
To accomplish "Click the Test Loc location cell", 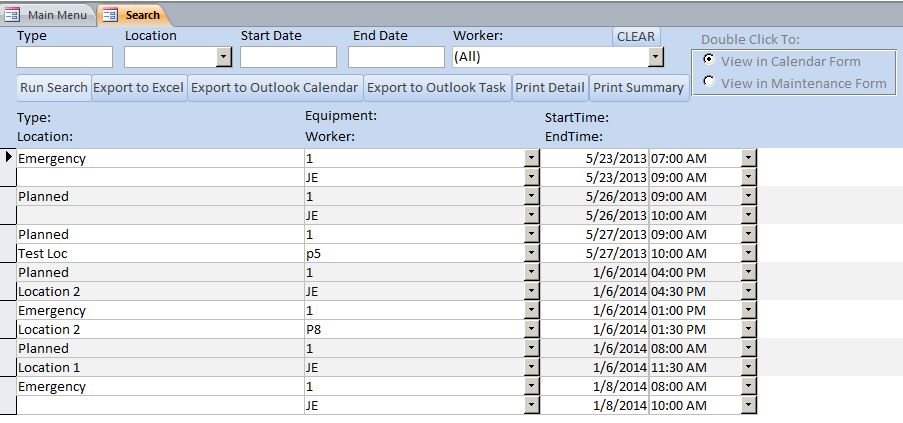I will pyautogui.click(x=160, y=253).
